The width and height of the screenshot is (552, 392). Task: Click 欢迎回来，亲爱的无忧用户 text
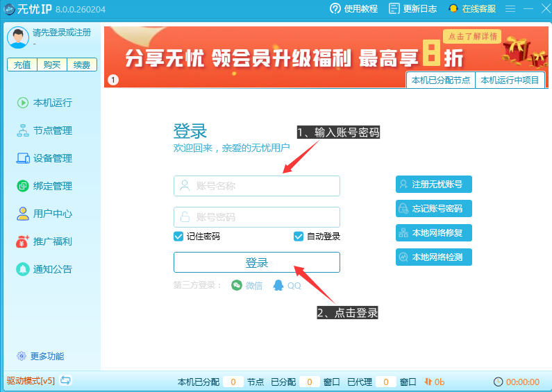click(232, 148)
